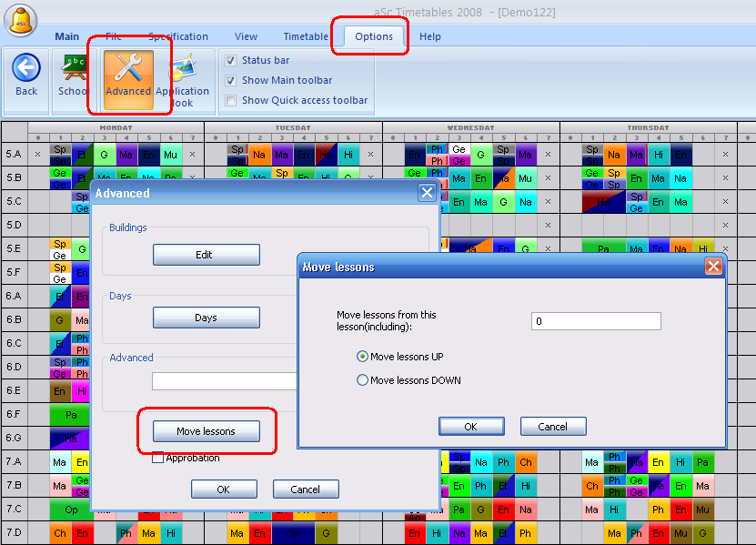The width and height of the screenshot is (756, 545).
Task: Enable Show Quick access toolbar
Action: (231, 100)
